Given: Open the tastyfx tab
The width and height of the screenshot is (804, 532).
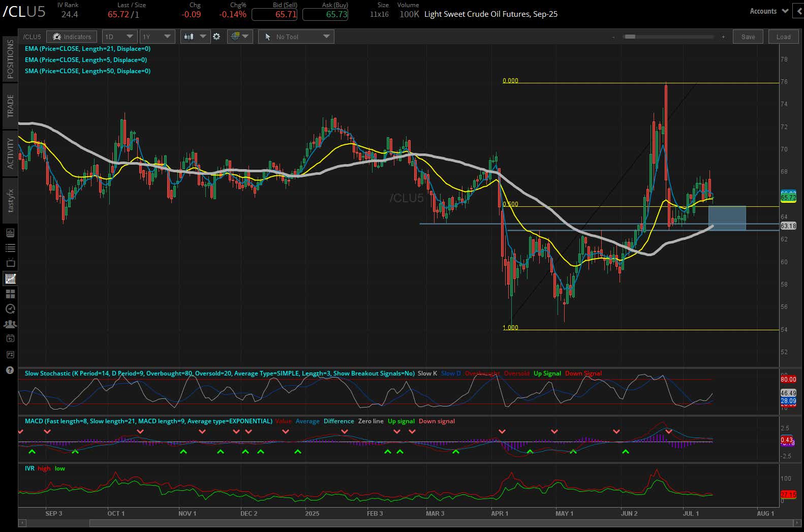Looking at the screenshot, I should 10,200.
